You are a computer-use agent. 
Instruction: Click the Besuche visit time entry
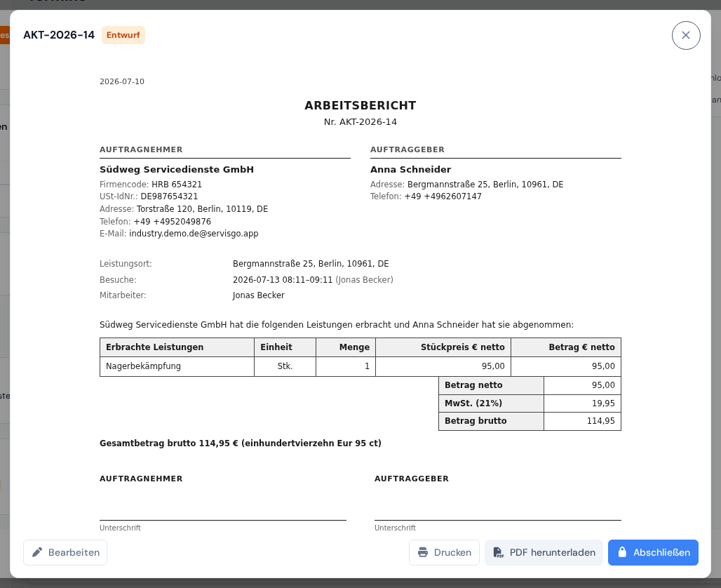[x=313, y=280]
